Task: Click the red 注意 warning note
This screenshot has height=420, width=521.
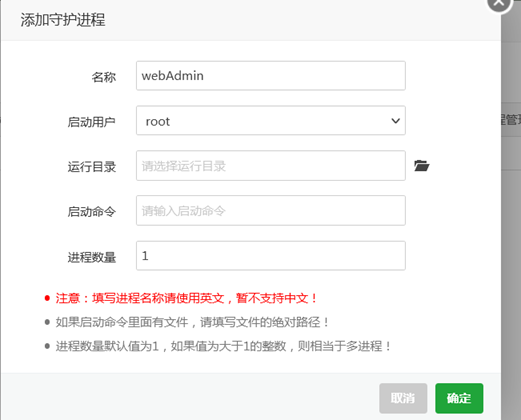Action: click(x=186, y=298)
